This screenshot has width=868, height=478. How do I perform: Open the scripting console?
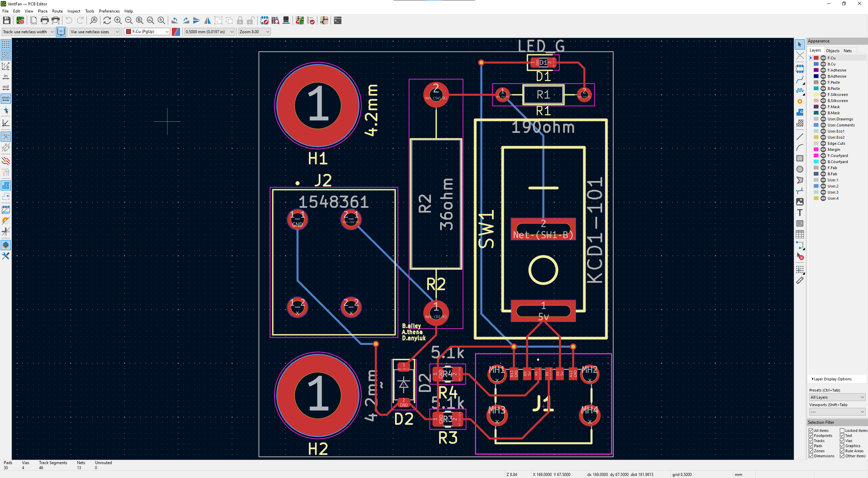coord(337,21)
